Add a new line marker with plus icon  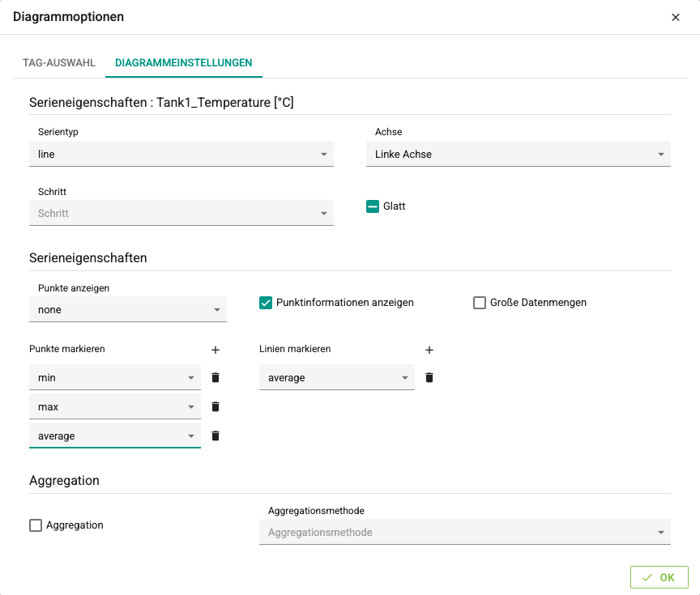[429, 351]
